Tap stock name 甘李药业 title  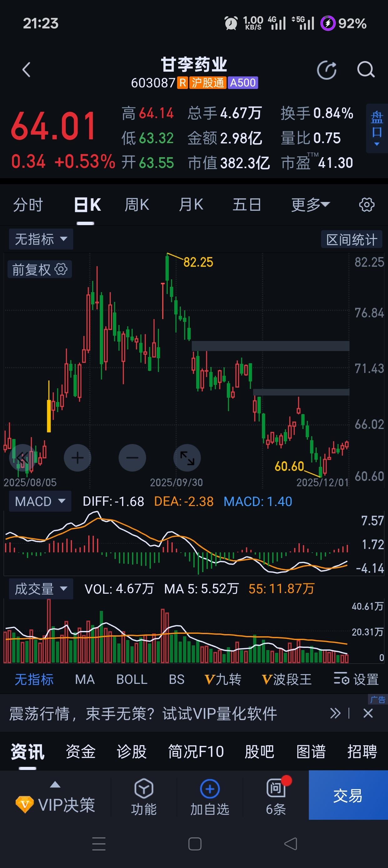coord(194,64)
